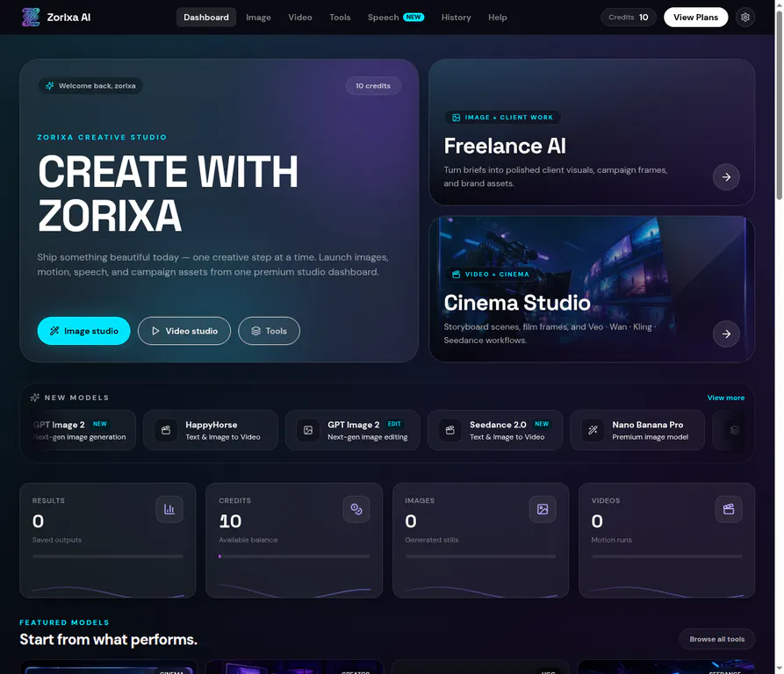Open the History tab
Screen dimensions: 784x674
(x=456, y=17)
